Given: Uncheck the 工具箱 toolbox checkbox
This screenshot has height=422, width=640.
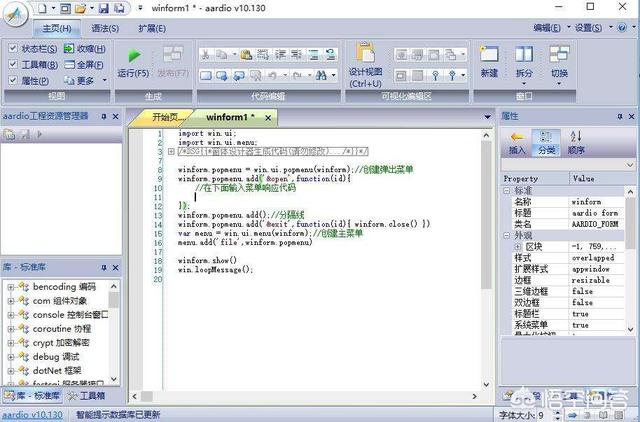Looking at the screenshot, I should (x=11, y=65).
